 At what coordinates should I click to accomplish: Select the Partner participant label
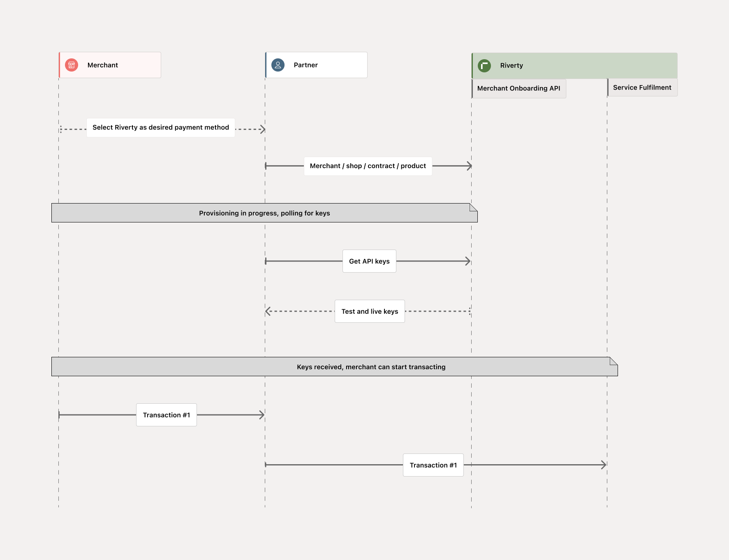306,65
